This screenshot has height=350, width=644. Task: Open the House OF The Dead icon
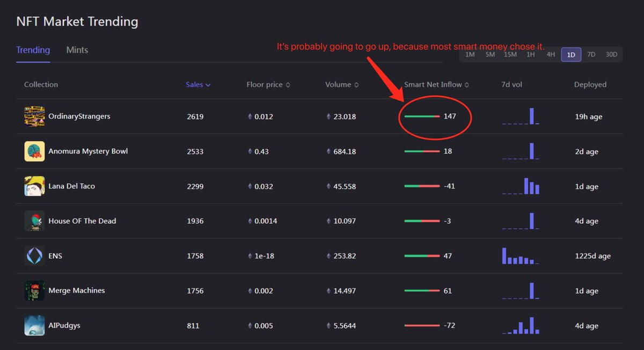(x=34, y=221)
